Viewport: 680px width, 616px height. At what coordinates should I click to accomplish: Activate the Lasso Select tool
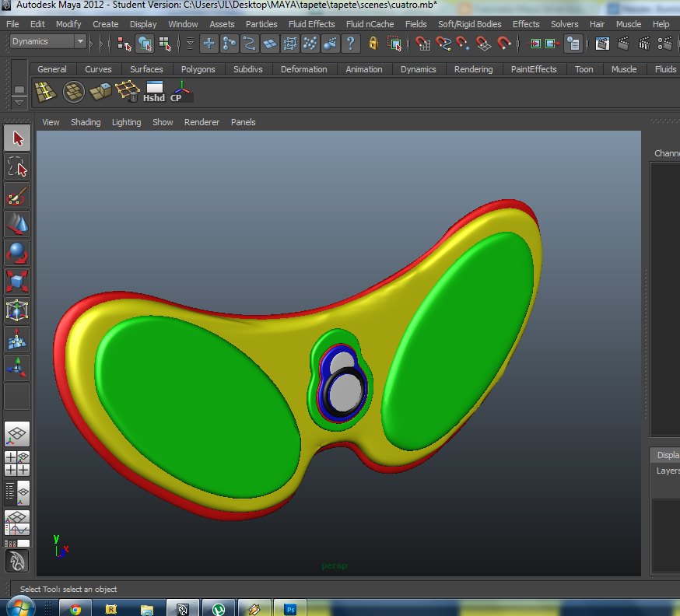pyautogui.click(x=17, y=167)
